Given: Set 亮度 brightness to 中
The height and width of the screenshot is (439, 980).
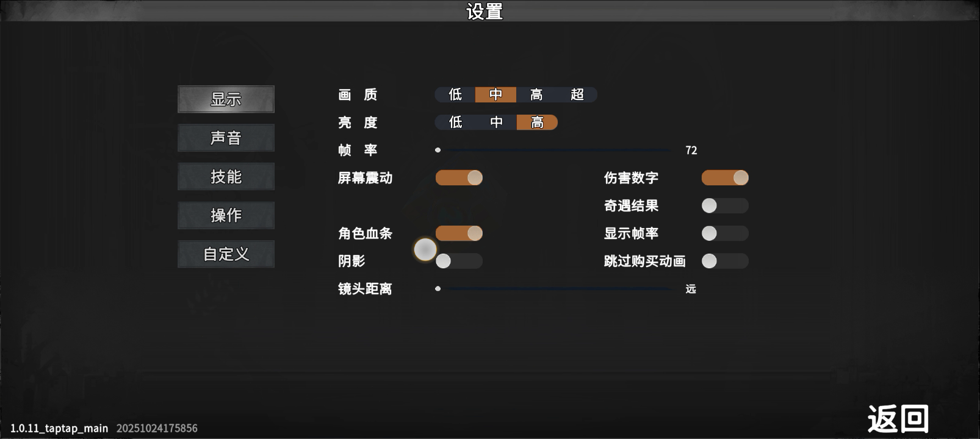Looking at the screenshot, I should point(496,123).
